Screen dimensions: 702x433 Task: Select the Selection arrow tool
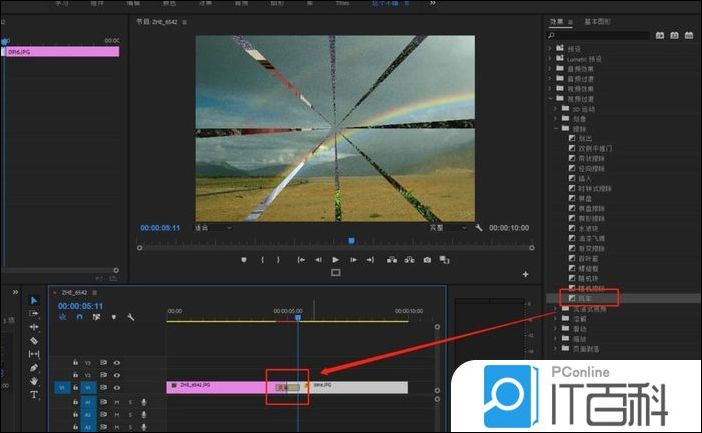pyautogui.click(x=33, y=299)
